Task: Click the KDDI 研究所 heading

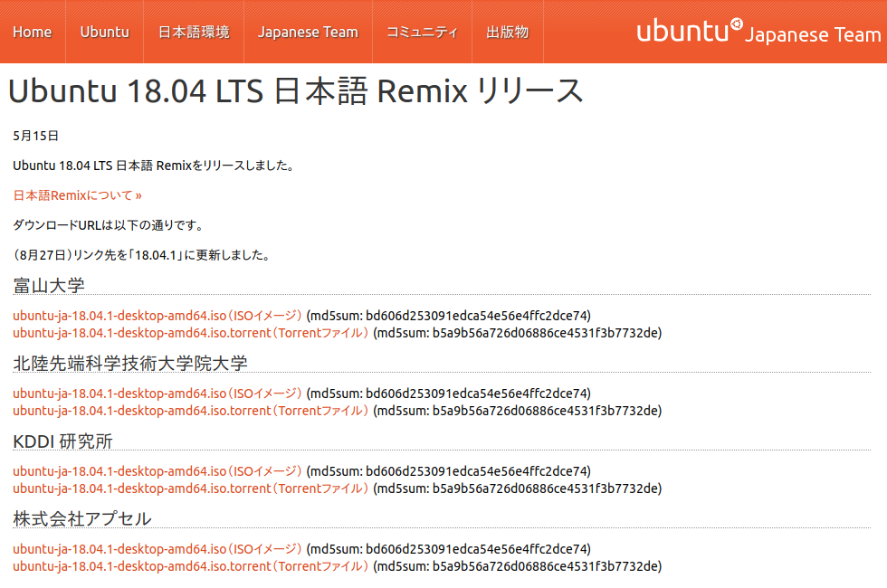Action: [x=62, y=441]
